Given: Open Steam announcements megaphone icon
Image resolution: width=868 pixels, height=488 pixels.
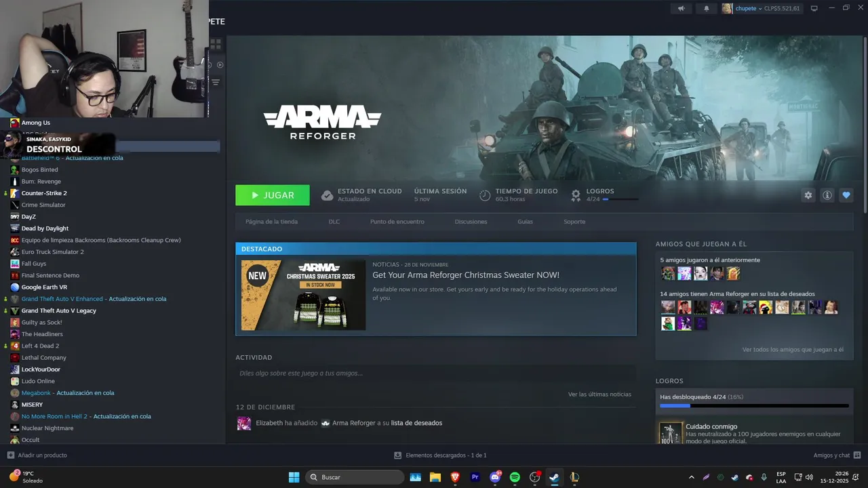Looking at the screenshot, I should click(x=682, y=8).
